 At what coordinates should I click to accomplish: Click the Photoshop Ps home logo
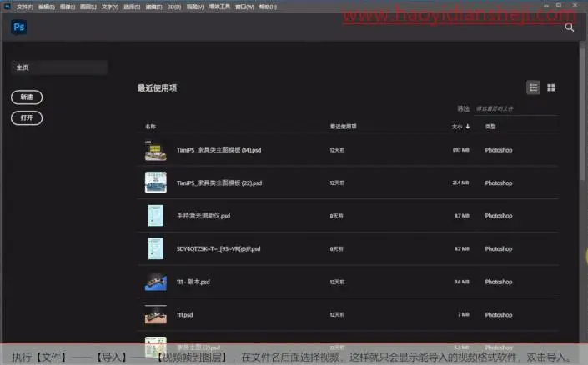point(18,27)
